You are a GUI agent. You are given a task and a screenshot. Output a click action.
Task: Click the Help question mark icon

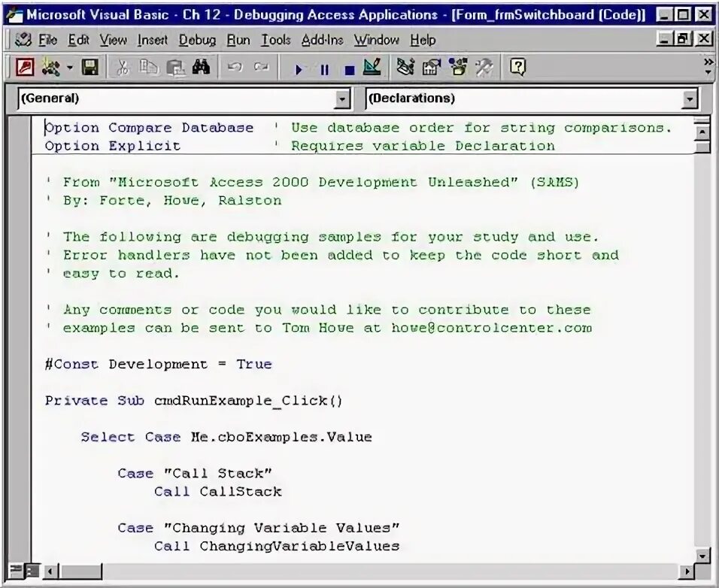point(517,68)
